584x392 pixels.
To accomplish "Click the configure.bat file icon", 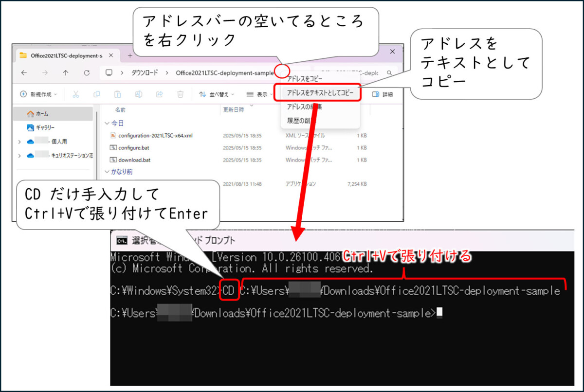I will 113,147.
